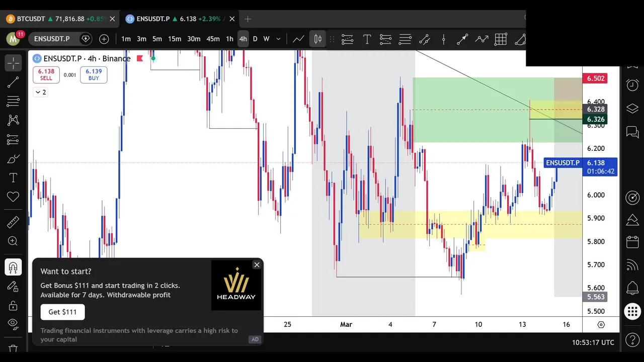Select the W weekly timeframe
The image size is (644, 362).
point(267,39)
